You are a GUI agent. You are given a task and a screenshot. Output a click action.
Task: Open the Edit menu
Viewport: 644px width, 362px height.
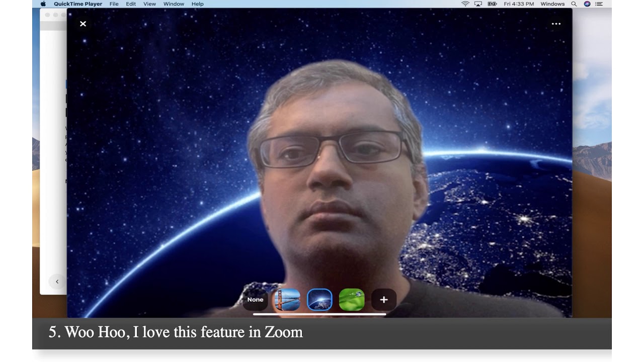point(131,4)
